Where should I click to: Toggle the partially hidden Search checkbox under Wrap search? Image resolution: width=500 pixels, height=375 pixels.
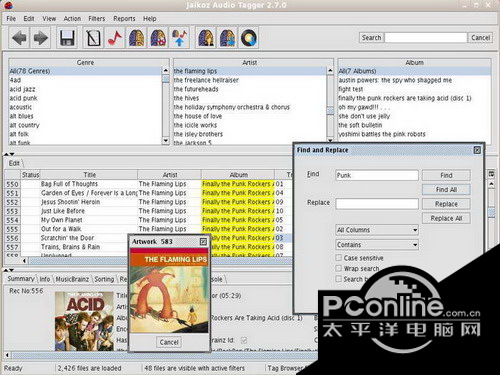pos(339,279)
